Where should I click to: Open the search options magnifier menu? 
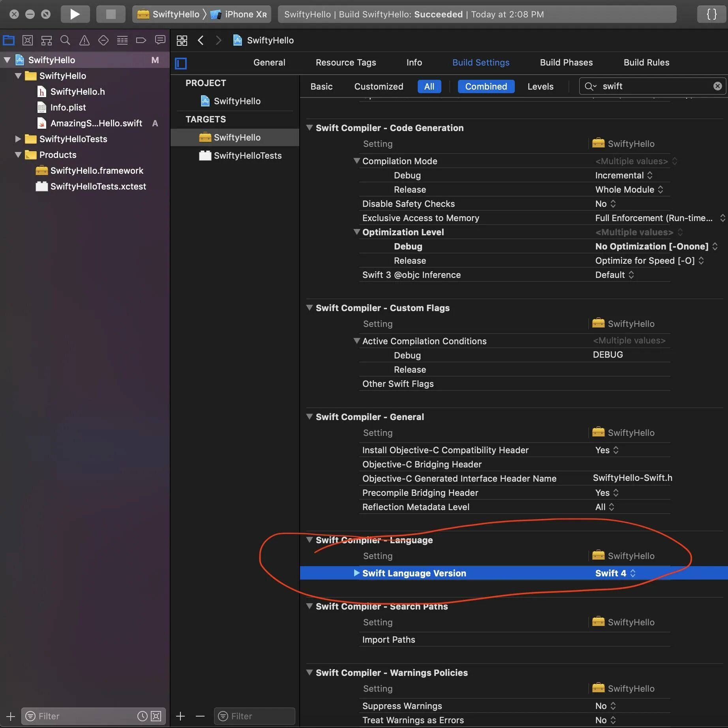point(590,86)
